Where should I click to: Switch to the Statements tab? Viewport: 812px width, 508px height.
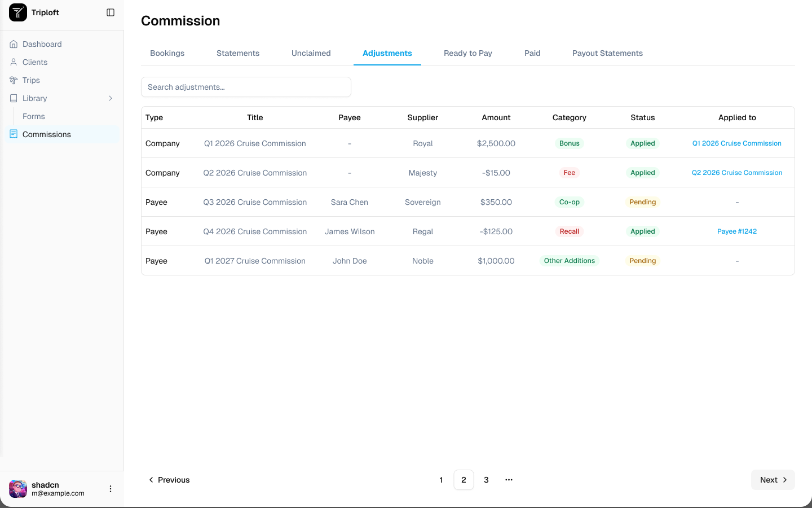click(238, 53)
